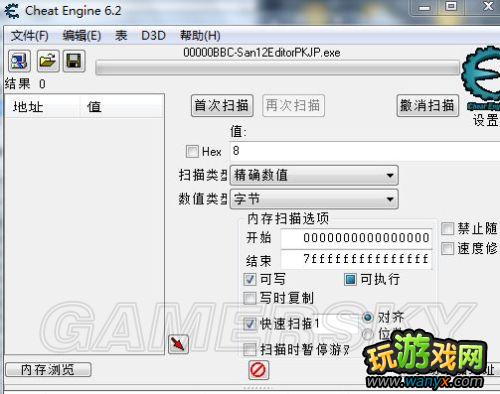Toggle the Hex checkbox
Viewport: 500px width, 394px height.
[192, 151]
